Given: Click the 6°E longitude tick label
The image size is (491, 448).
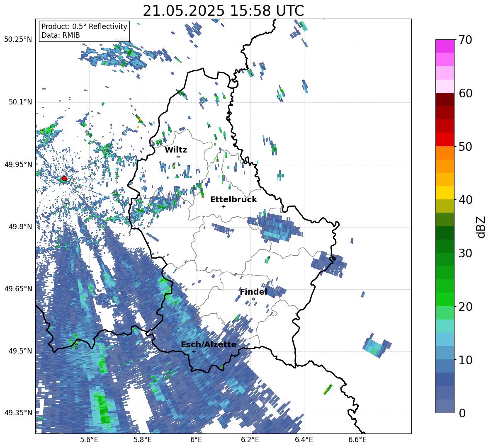Looking at the screenshot, I should 196,440.
